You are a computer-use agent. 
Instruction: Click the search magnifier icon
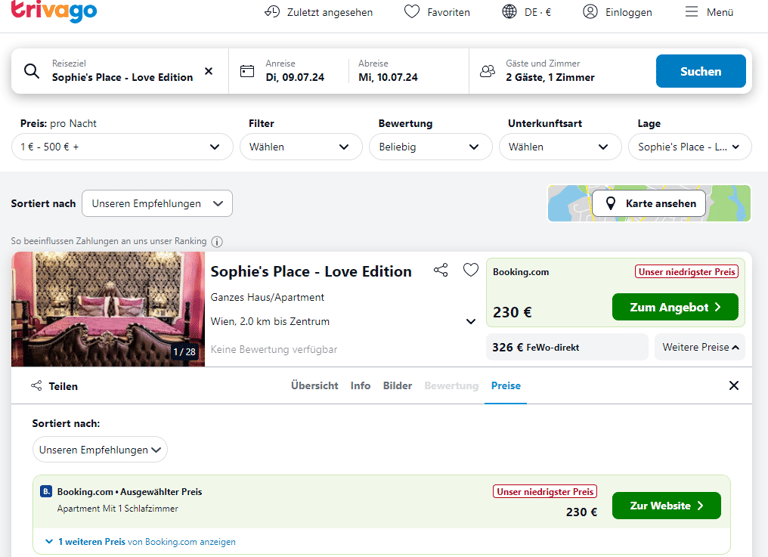[x=32, y=71]
